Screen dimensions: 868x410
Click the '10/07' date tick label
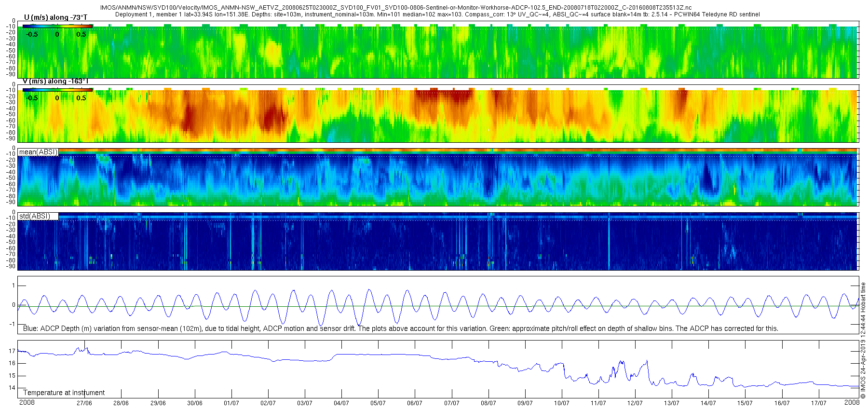pos(562,403)
